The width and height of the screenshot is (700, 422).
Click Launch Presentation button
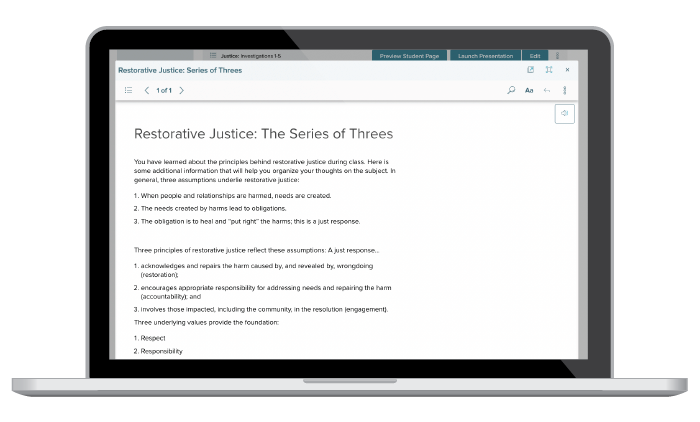pyautogui.click(x=485, y=56)
